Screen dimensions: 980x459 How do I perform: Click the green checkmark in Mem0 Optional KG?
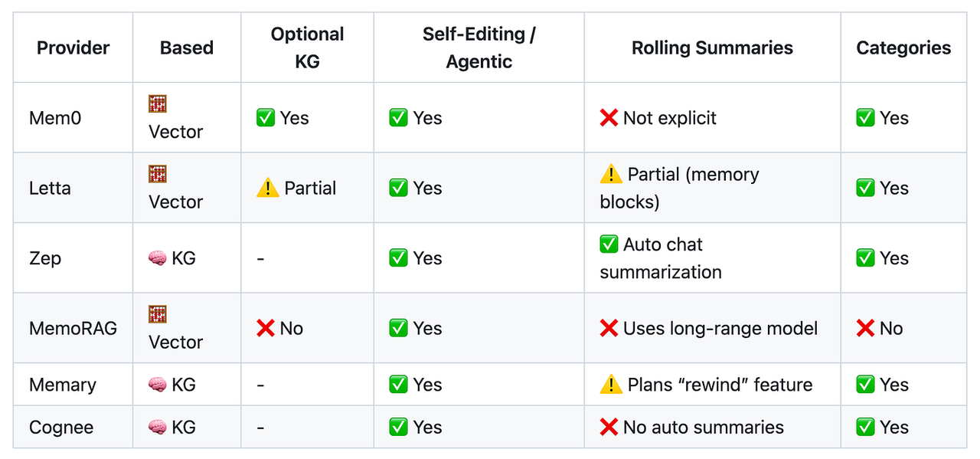click(266, 118)
